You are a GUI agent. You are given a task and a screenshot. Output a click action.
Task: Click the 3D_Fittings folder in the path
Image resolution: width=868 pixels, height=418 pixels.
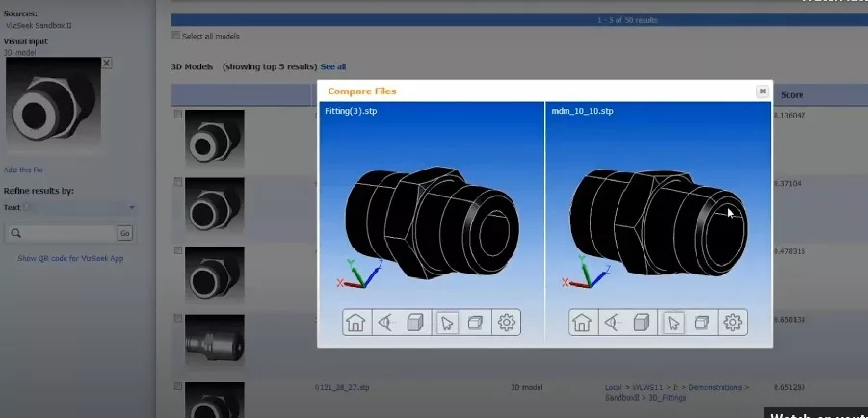coord(666,398)
